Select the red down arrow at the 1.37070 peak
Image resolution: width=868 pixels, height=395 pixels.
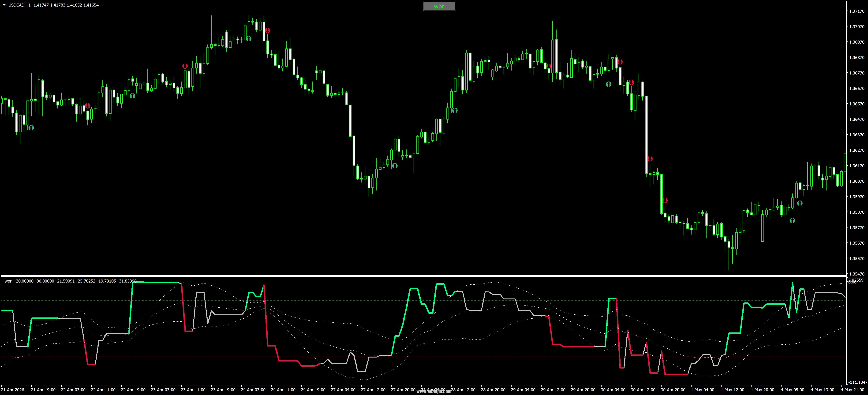click(x=268, y=31)
